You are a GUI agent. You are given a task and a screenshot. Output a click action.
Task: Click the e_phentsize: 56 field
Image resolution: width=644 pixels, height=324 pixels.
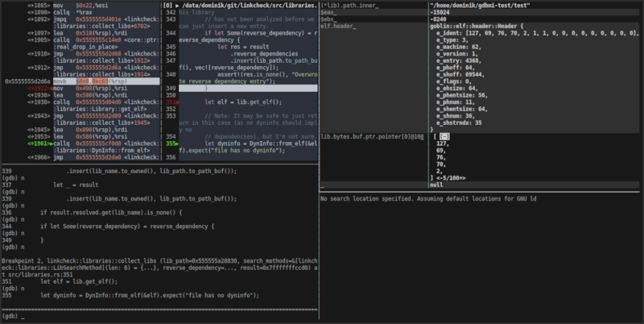tap(462, 95)
